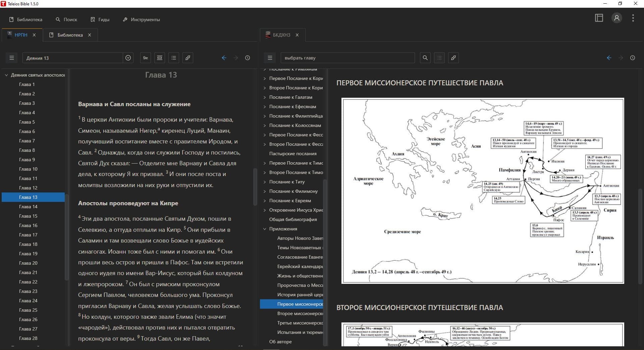Click the back navigation arrow in left pane

[x=224, y=58]
